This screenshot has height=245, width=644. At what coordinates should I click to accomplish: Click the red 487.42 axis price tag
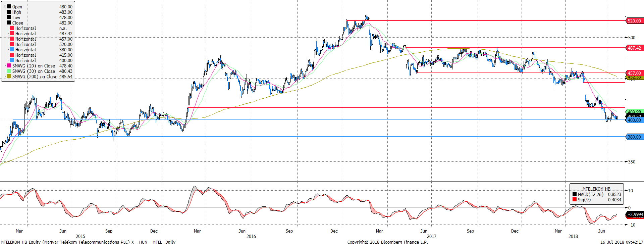click(634, 48)
